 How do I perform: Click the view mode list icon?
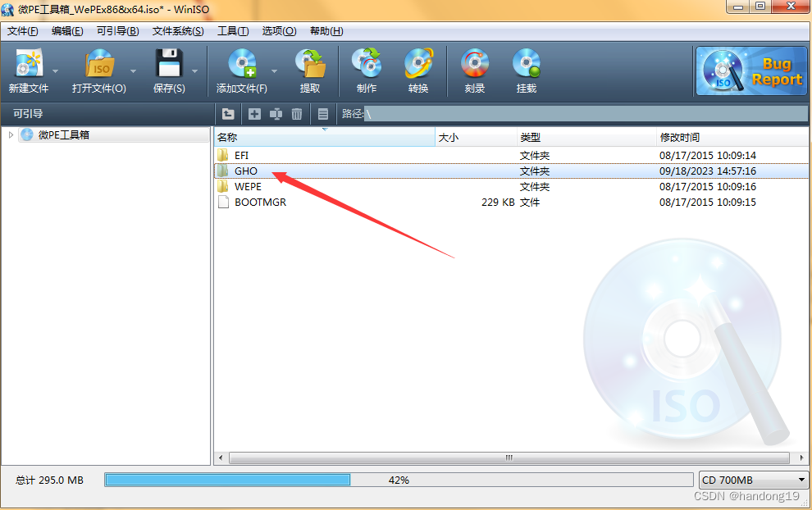323,114
